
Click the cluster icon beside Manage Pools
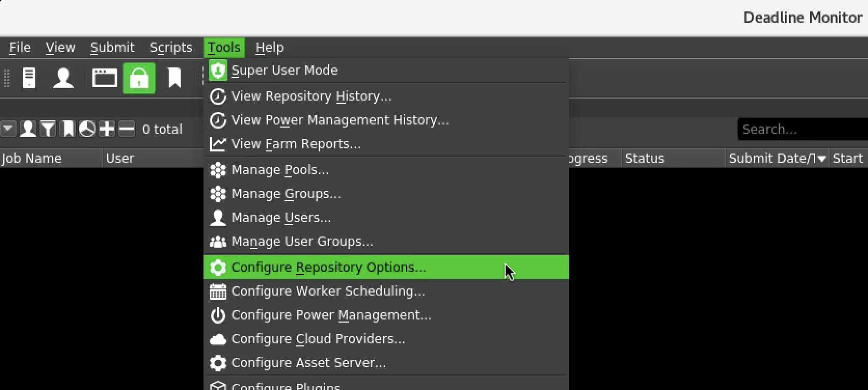(218, 170)
